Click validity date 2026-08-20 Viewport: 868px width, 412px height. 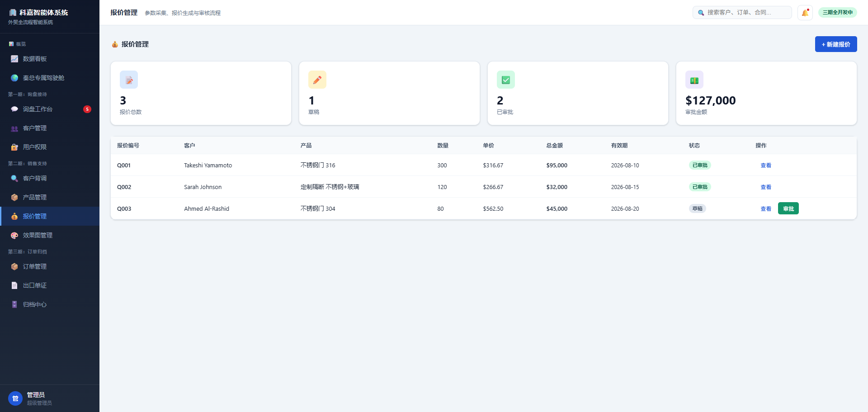pos(625,209)
